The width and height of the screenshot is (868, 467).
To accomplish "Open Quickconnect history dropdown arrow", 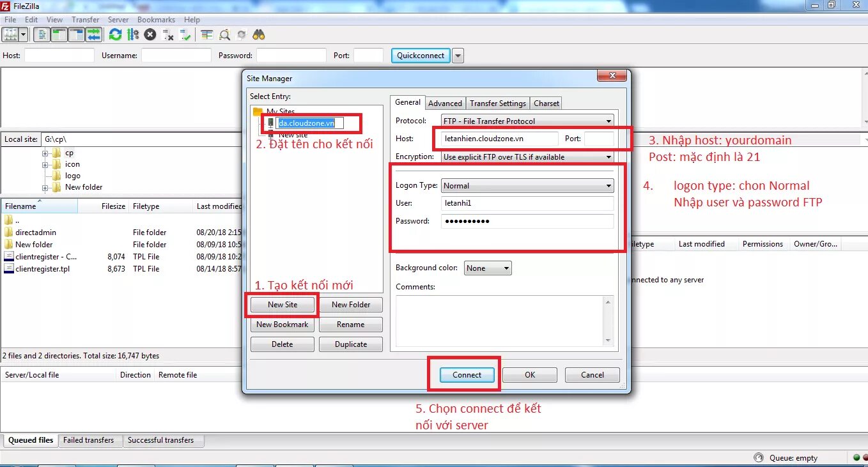I will tap(458, 56).
